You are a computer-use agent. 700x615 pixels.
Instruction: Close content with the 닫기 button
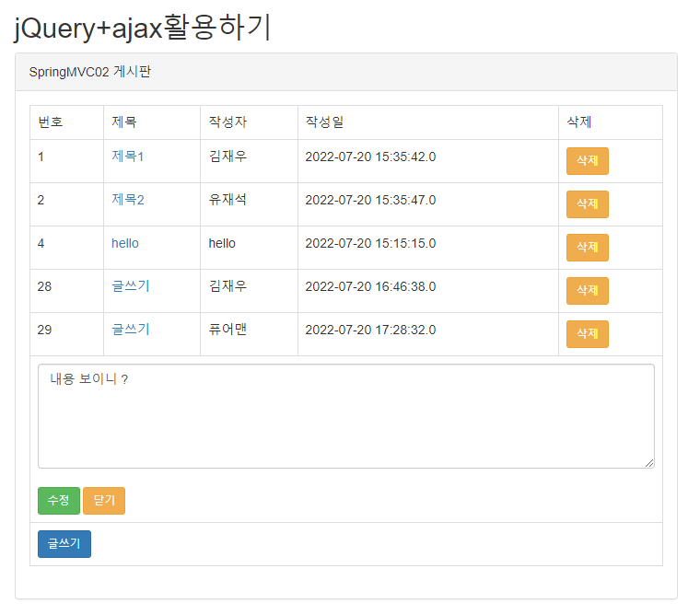click(104, 501)
